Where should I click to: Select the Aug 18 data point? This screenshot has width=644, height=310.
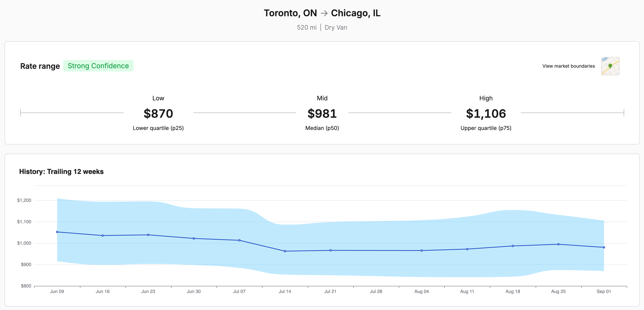[513, 246]
